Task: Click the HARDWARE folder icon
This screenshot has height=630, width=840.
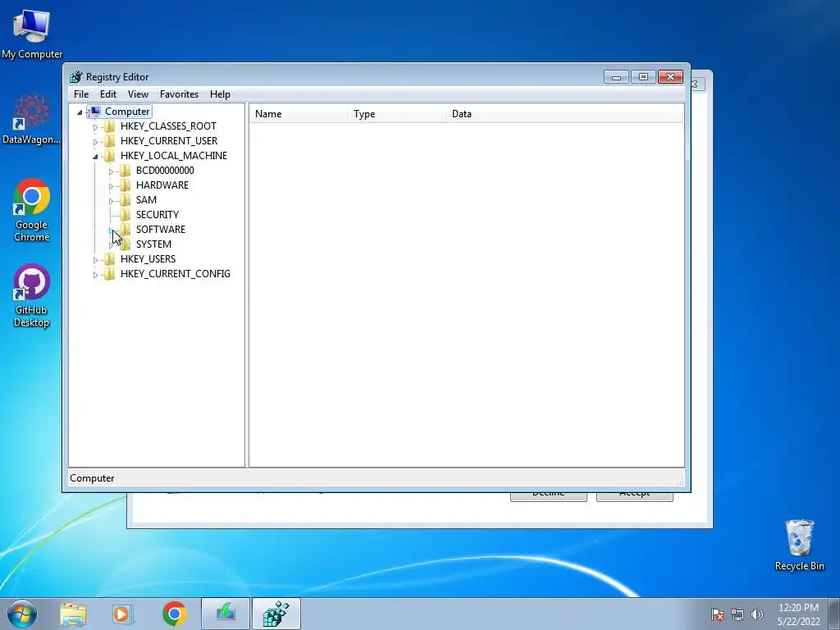Action: click(x=125, y=185)
